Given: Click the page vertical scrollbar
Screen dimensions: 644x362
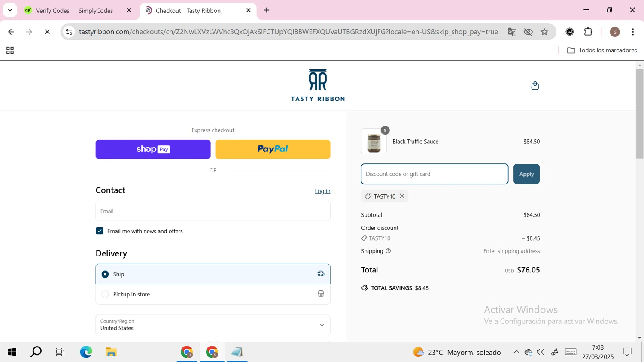Looking at the screenshot, I should pos(640,114).
